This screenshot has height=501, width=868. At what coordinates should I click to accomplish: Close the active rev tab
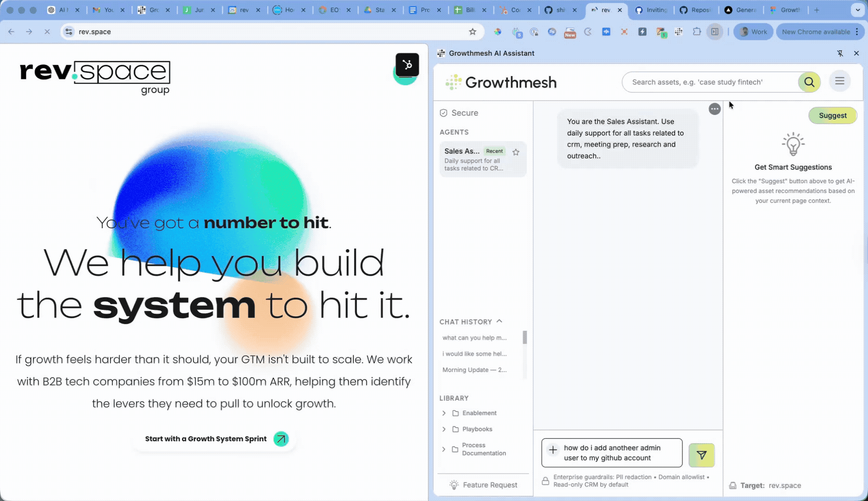[x=620, y=10]
